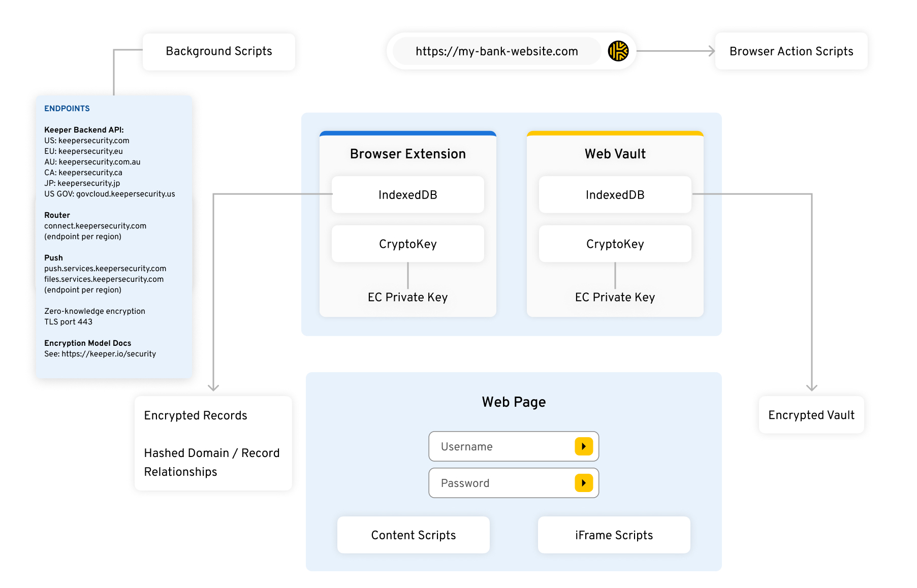This screenshot has height=588, width=917.
Task: Select the iFrame Scripts box
Action: [614, 535]
